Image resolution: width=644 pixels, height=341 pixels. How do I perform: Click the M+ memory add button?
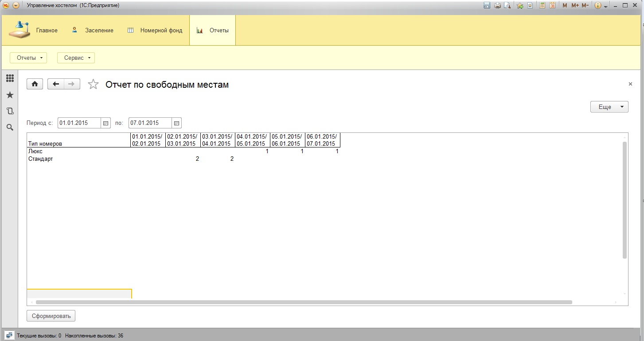(575, 5)
